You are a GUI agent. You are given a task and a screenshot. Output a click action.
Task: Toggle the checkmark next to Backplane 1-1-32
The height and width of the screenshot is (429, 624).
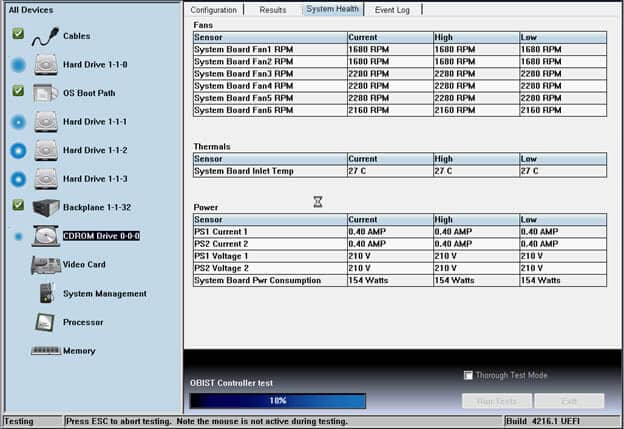click(x=18, y=205)
